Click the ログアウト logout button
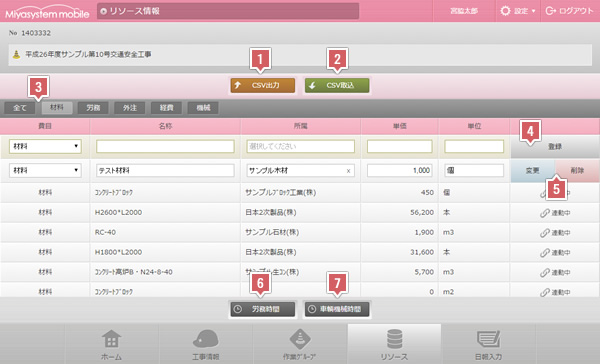Screen dimensions: 600x364 click(x=569, y=11)
